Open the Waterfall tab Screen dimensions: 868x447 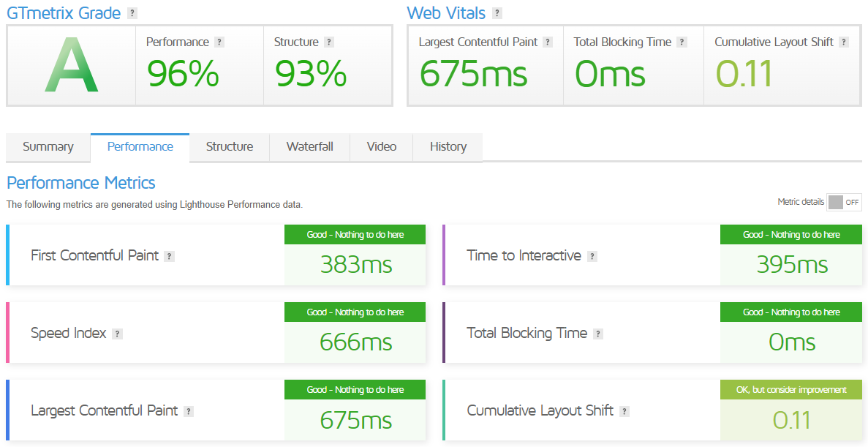click(x=310, y=147)
